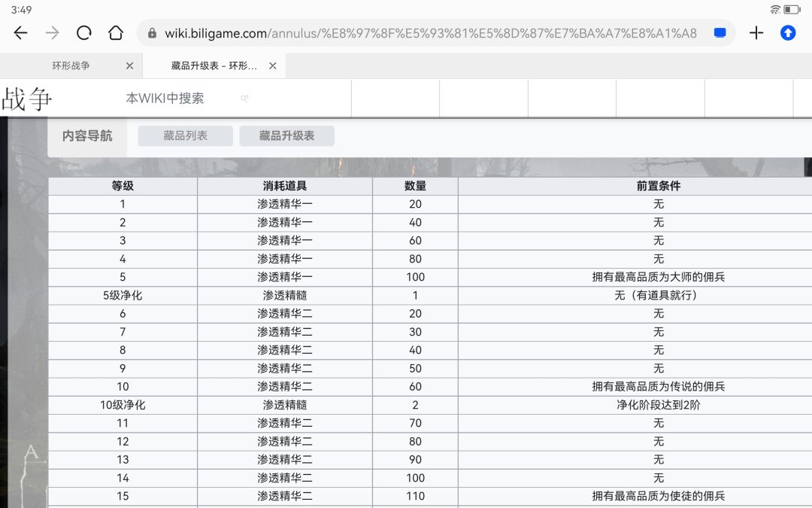This screenshot has width=812, height=508.
Task: Click 拥有最高品质为传说的佣兵 cell
Action: (x=658, y=387)
